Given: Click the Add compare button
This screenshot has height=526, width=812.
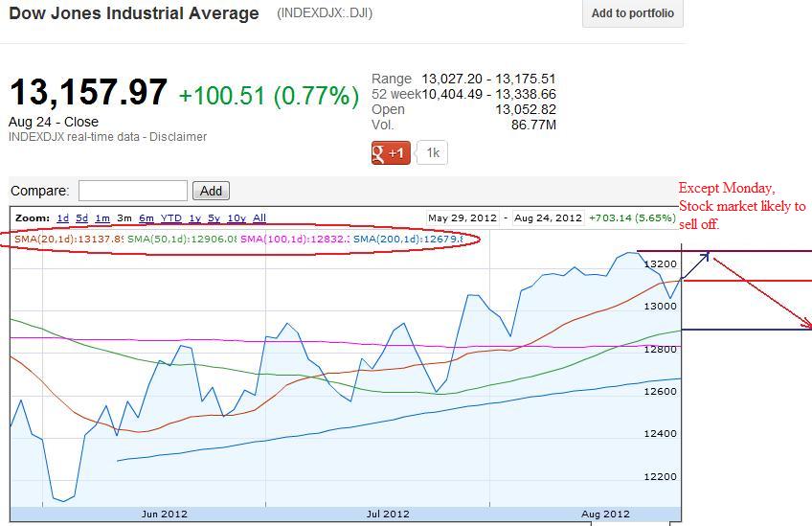Looking at the screenshot, I should pos(211,191).
